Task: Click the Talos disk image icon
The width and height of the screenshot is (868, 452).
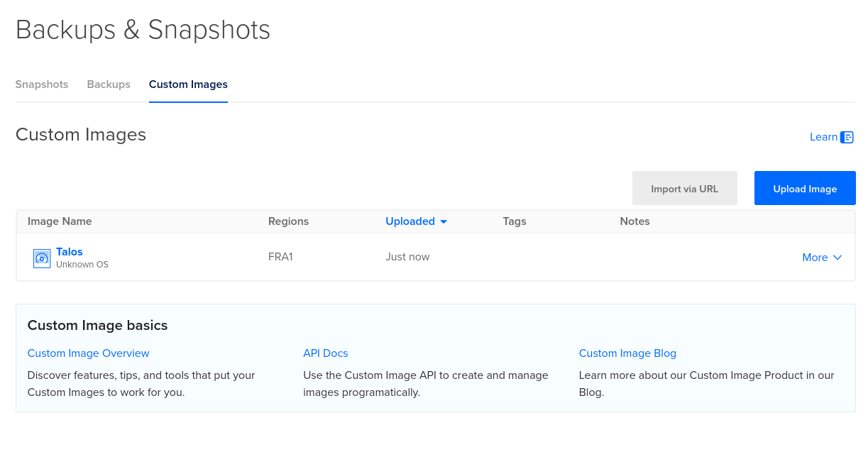Action: click(x=42, y=258)
